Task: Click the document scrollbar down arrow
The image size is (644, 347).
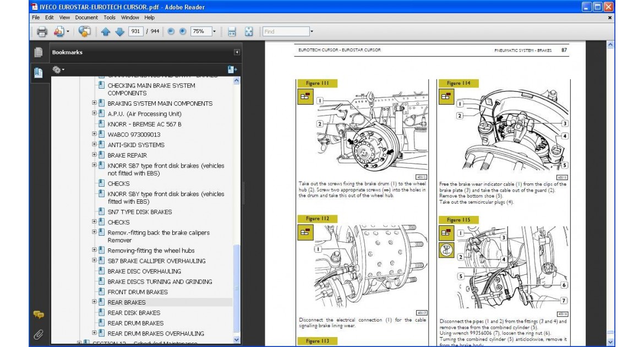Action: tap(610, 341)
